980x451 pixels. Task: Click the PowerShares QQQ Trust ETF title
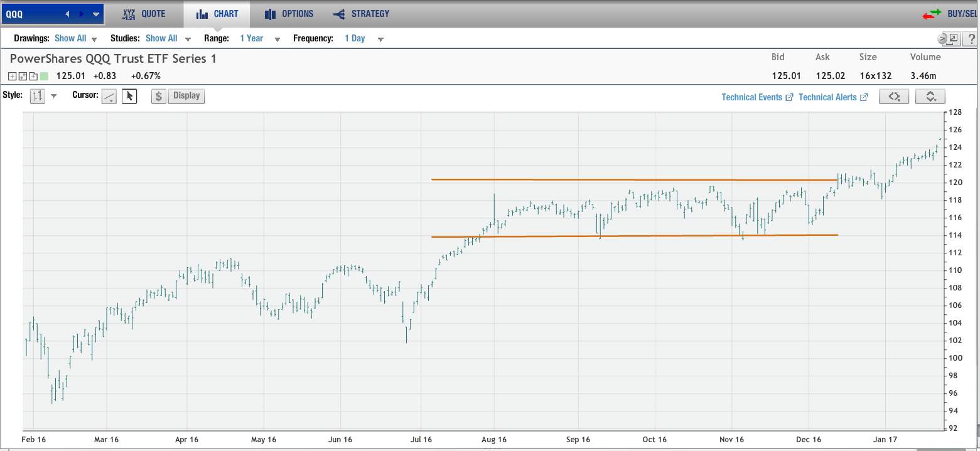coord(113,59)
